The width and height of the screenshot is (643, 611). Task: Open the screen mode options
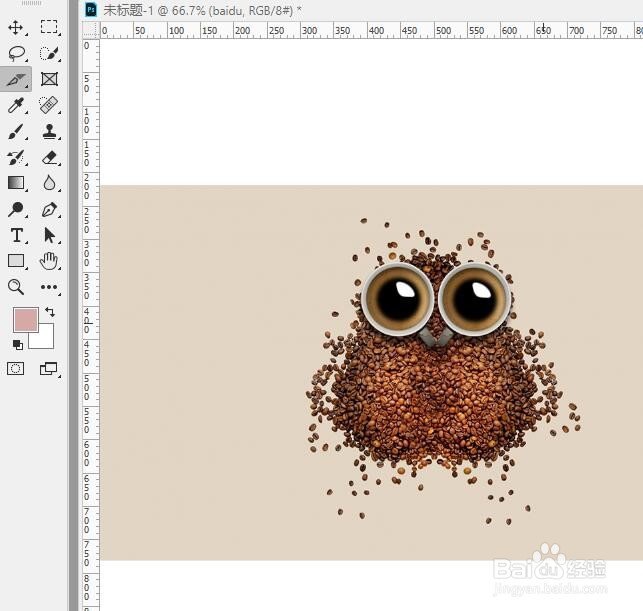[x=49, y=368]
